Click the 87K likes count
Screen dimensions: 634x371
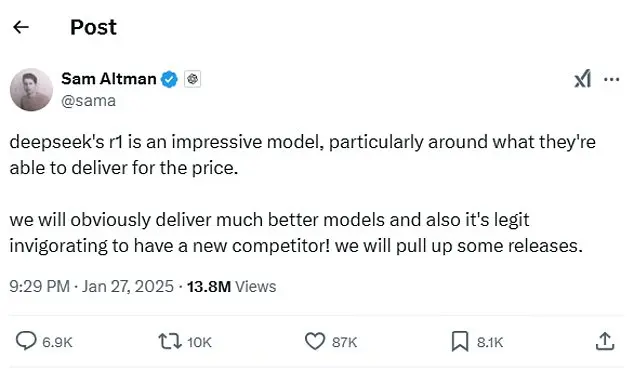344,342
